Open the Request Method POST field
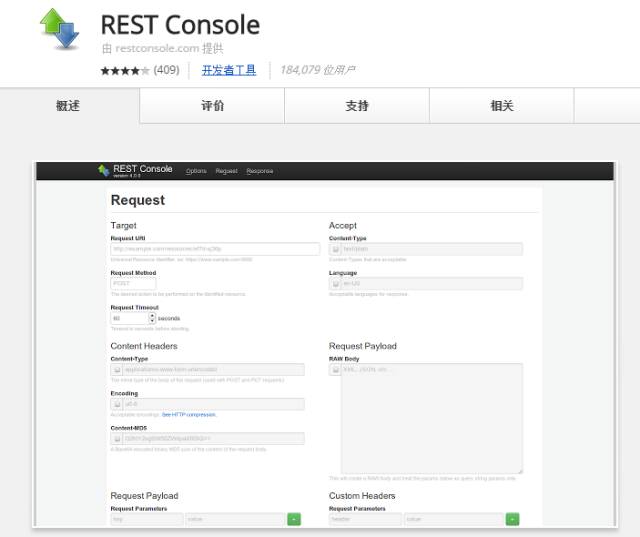Screen dimensions: 640x537 click(x=133, y=283)
